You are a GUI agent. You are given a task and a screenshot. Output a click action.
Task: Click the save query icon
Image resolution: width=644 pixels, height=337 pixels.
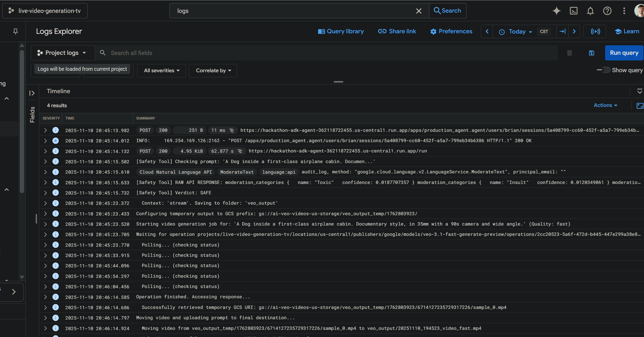point(592,53)
